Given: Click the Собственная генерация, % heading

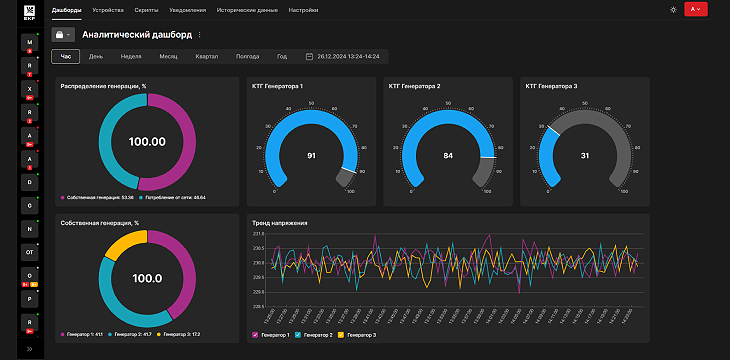Looking at the screenshot, I should pos(100,223).
